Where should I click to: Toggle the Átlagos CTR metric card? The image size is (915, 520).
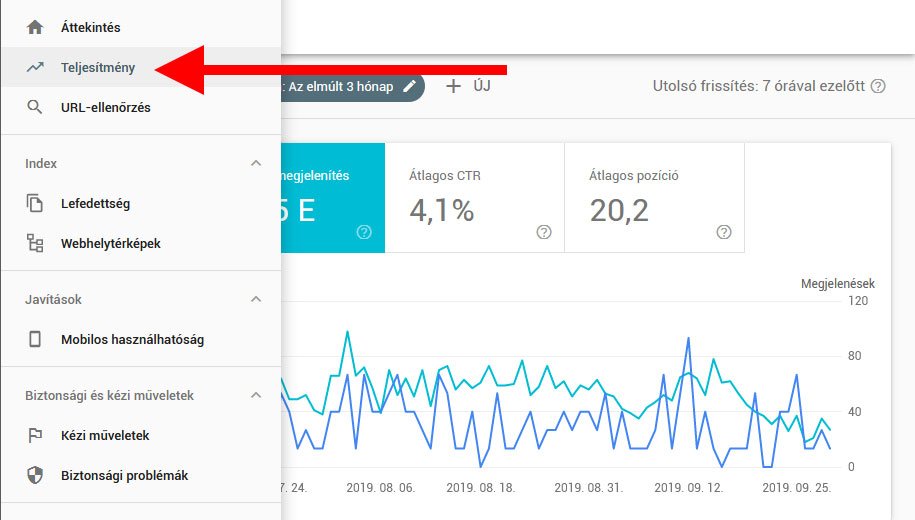(474, 197)
